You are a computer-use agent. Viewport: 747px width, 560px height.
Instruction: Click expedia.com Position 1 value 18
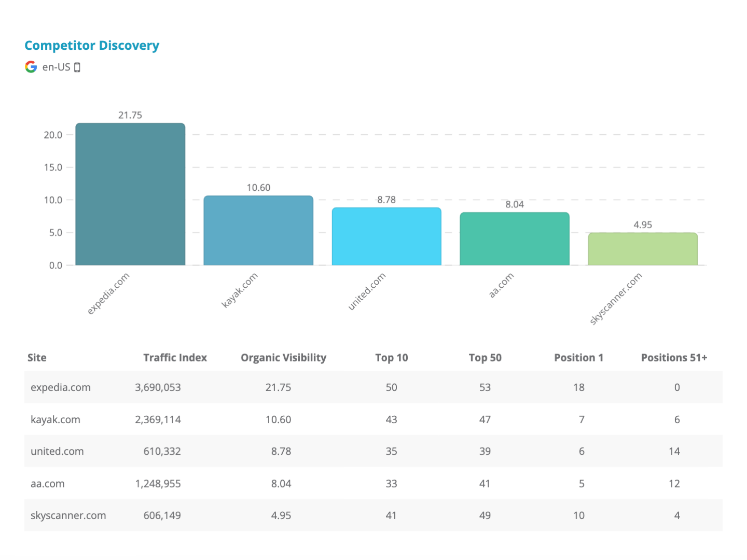click(x=579, y=387)
